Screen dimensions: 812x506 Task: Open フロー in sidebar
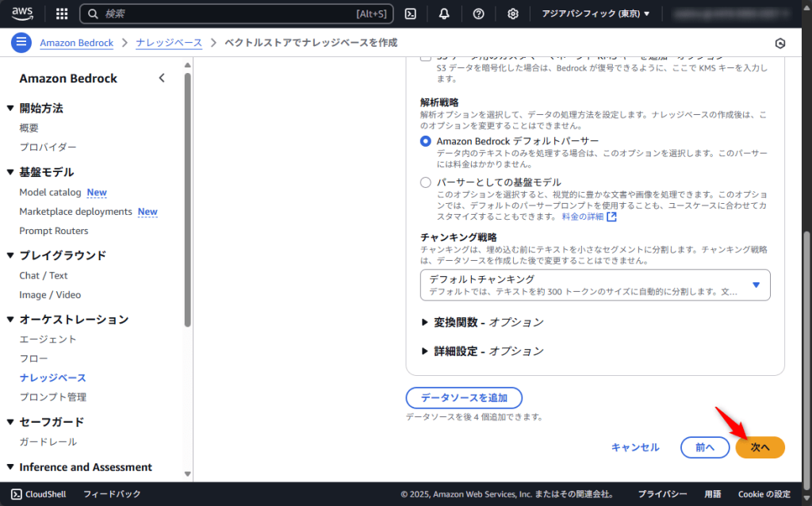pyautogui.click(x=33, y=358)
